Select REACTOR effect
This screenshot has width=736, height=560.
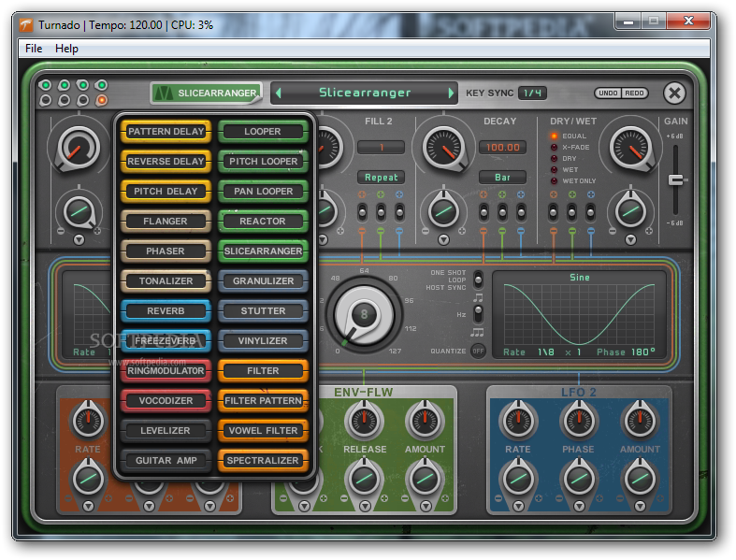[x=263, y=221]
